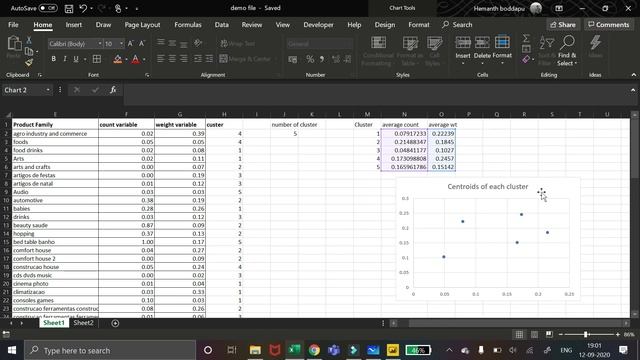This screenshot has width=640, height=360.
Task: Click zoom in plus button
Action: coord(618,335)
